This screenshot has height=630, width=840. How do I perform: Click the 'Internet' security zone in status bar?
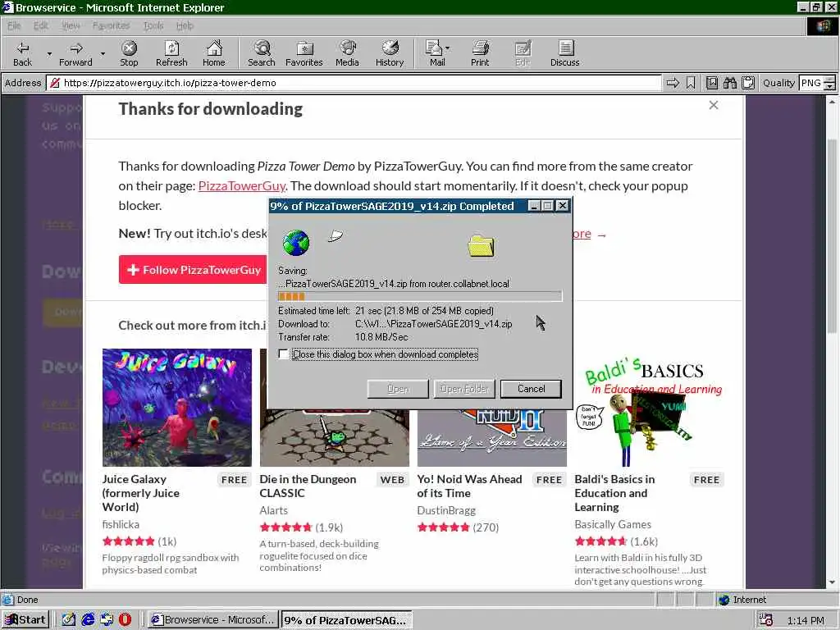743,600
